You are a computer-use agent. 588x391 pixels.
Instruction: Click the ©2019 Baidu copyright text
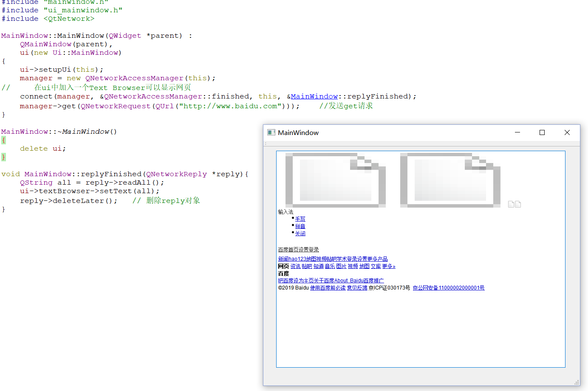click(x=294, y=288)
